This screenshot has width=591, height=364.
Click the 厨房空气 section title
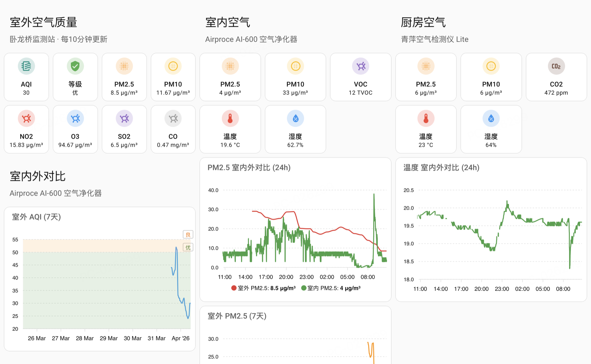pyautogui.click(x=423, y=22)
